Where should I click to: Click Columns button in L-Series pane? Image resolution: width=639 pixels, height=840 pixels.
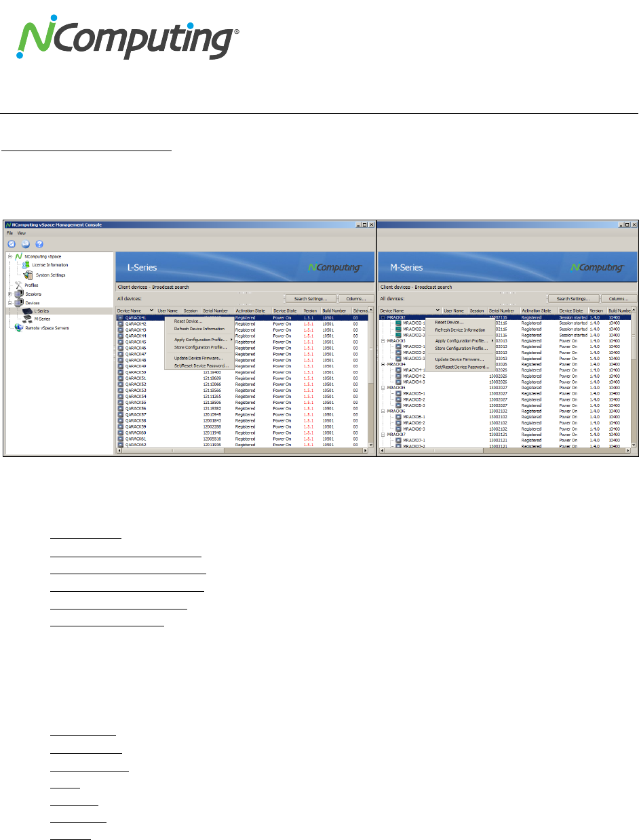click(356, 298)
